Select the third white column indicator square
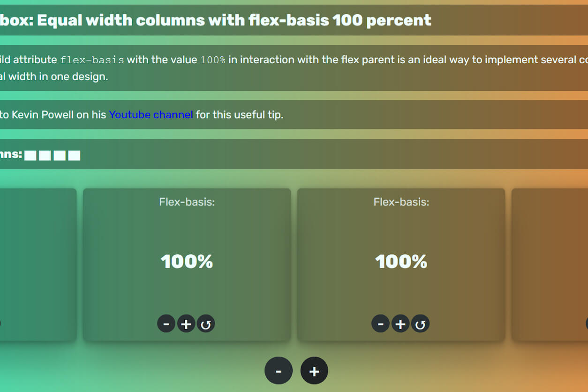 click(x=60, y=156)
